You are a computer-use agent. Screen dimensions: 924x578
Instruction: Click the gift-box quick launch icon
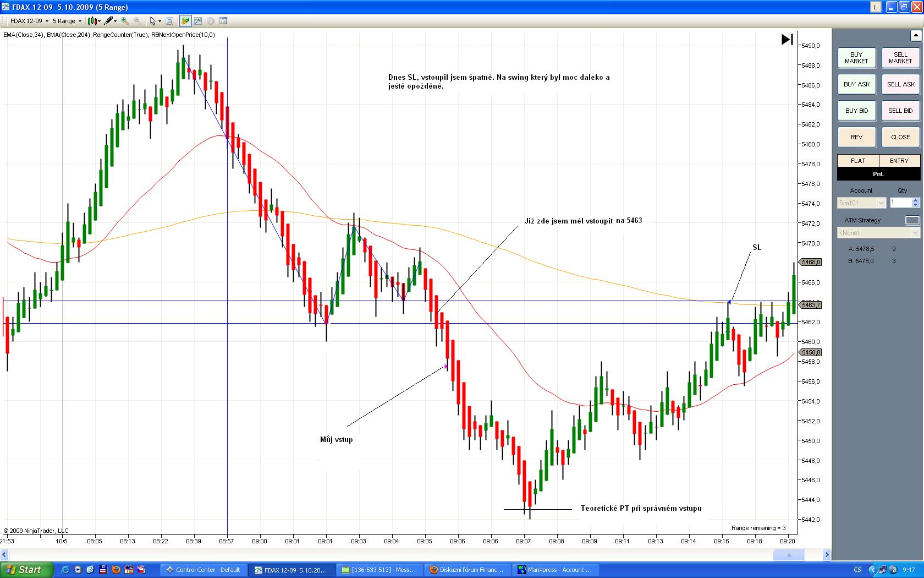(129, 570)
